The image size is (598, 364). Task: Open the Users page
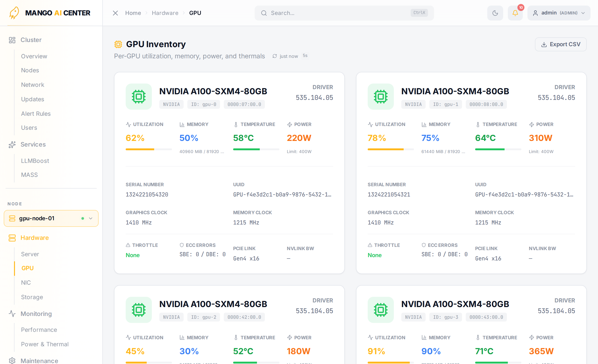(29, 128)
